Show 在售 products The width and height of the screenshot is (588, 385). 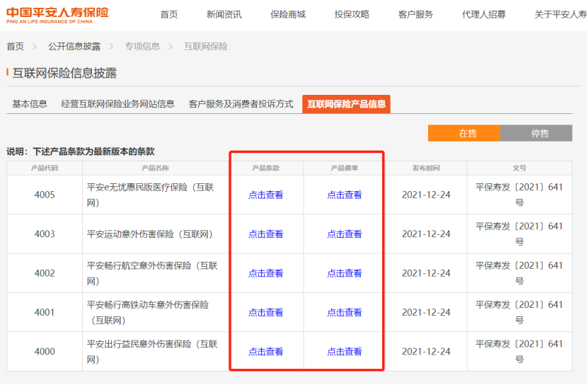[x=464, y=133]
